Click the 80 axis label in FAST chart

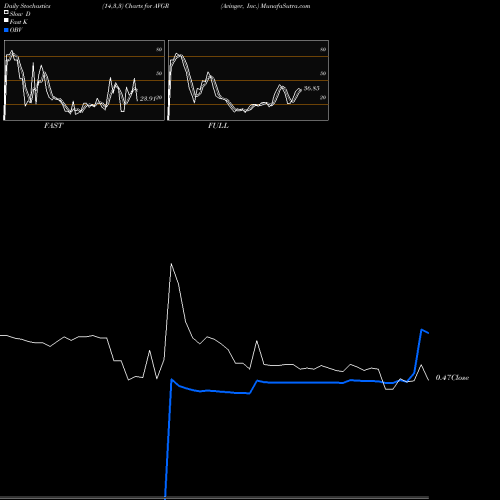point(159,49)
